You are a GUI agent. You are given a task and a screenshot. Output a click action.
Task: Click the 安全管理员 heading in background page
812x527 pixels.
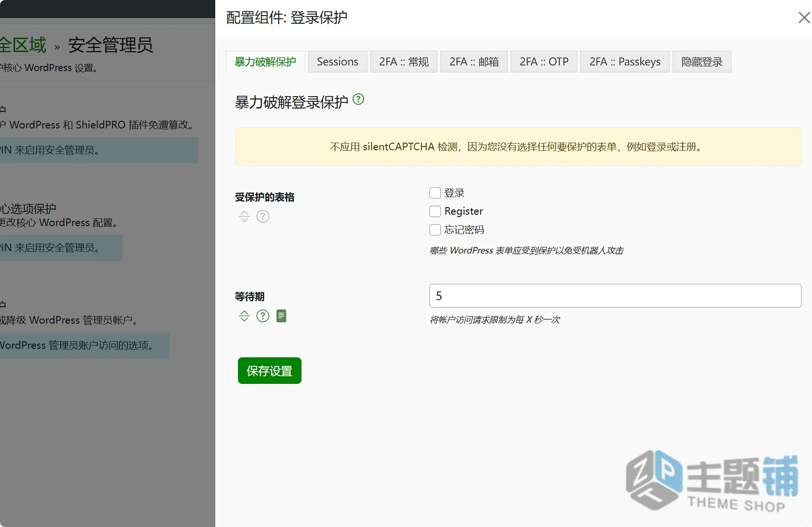[110, 45]
